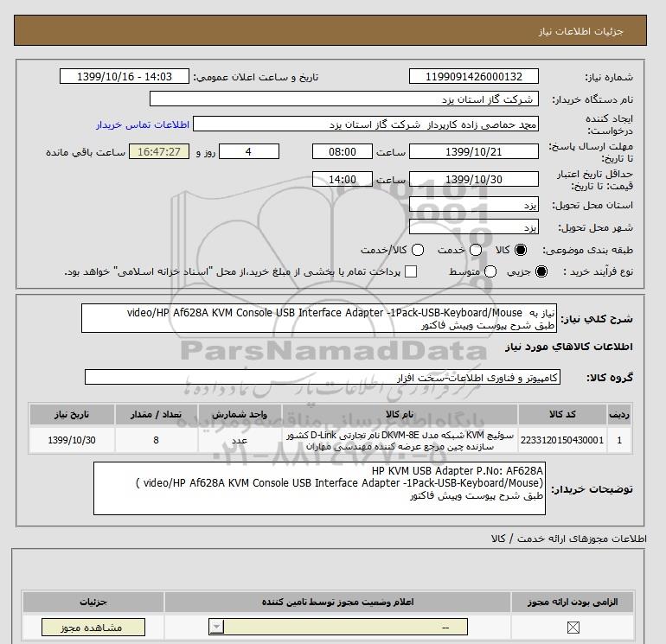
Task: Click the الزامی بودن ارائه مجوز column header
Action: tap(573, 602)
